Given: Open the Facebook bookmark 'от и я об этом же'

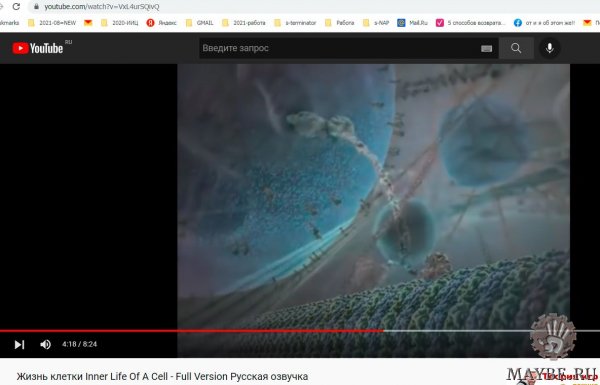Looking at the screenshot, I should [544, 23].
